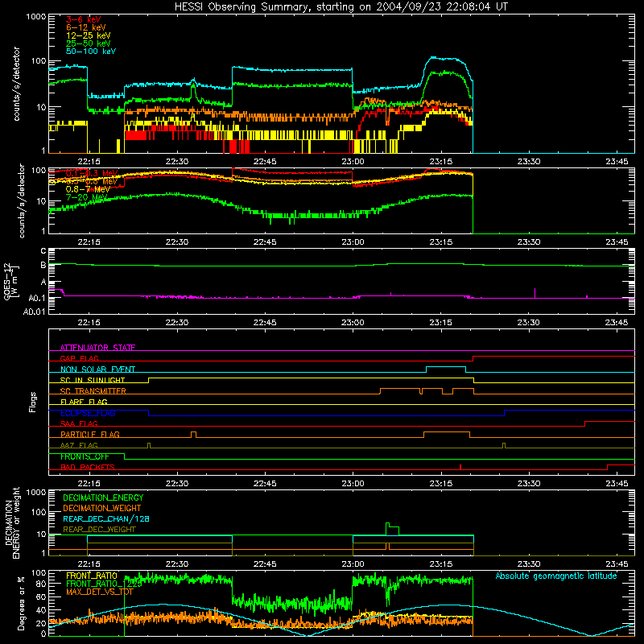Image resolution: width=644 pixels, height=644 pixels.
Task: Click the 1000 label on top panel axis
Action: (35, 17)
